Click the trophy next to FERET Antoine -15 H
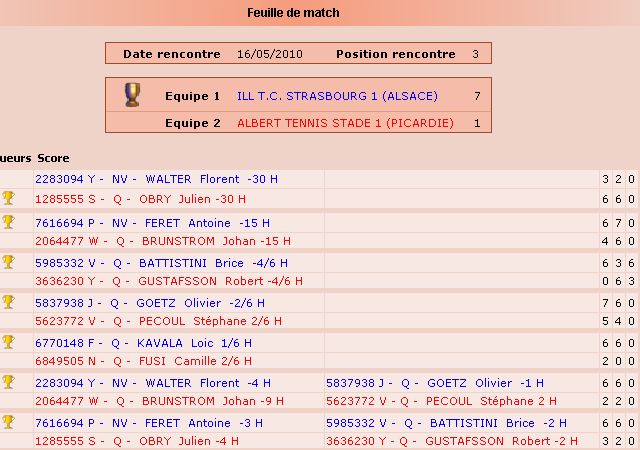 tap(9, 221)
